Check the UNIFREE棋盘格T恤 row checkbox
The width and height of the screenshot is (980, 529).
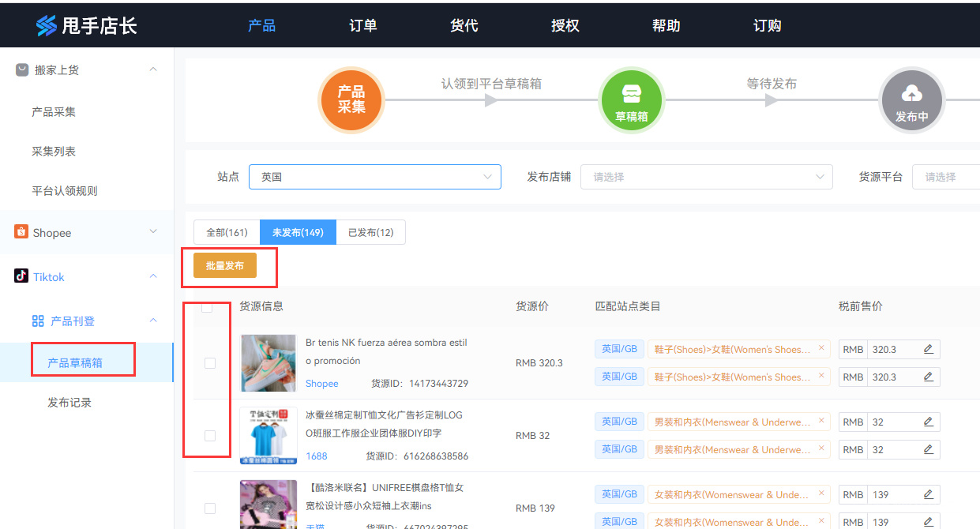210,508
